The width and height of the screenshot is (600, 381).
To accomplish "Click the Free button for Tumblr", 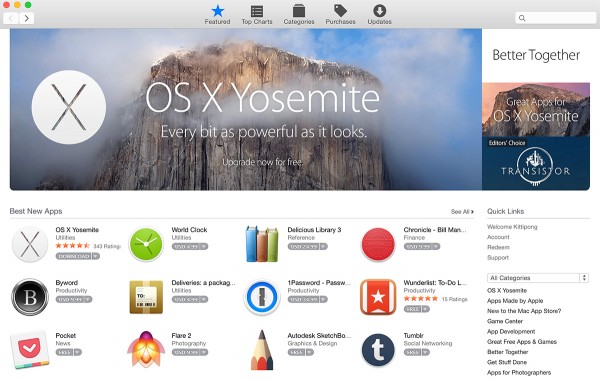I will 413,352.
